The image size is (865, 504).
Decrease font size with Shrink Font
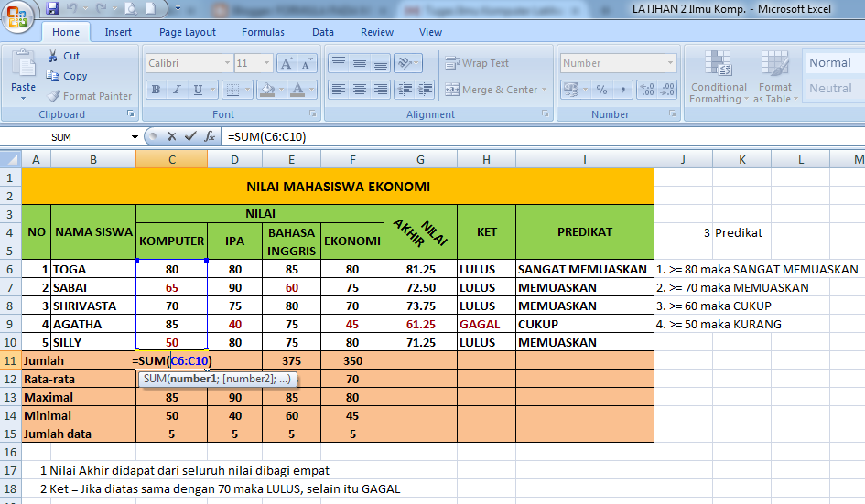coord(307,63)
